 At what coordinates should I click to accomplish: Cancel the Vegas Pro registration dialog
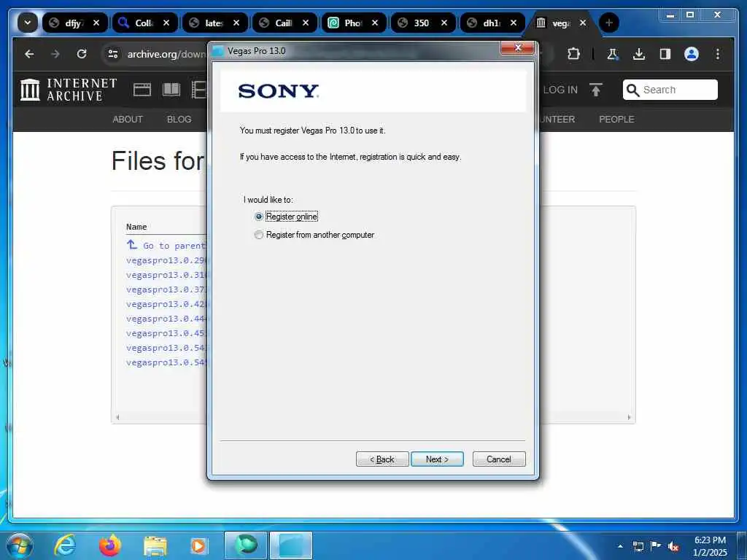point(499,459)
